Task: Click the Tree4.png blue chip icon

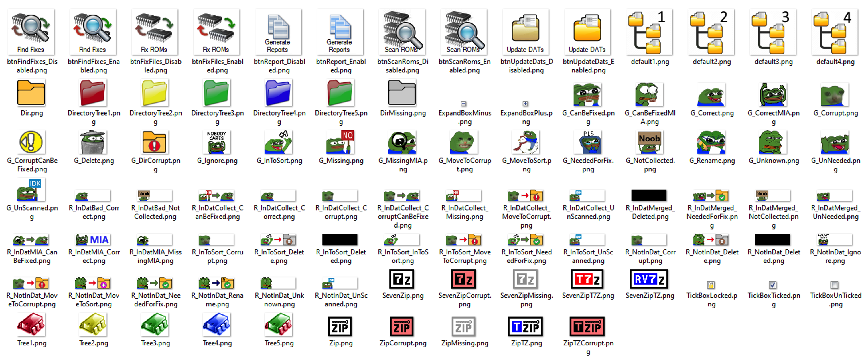Action: [x=217, y=325]
